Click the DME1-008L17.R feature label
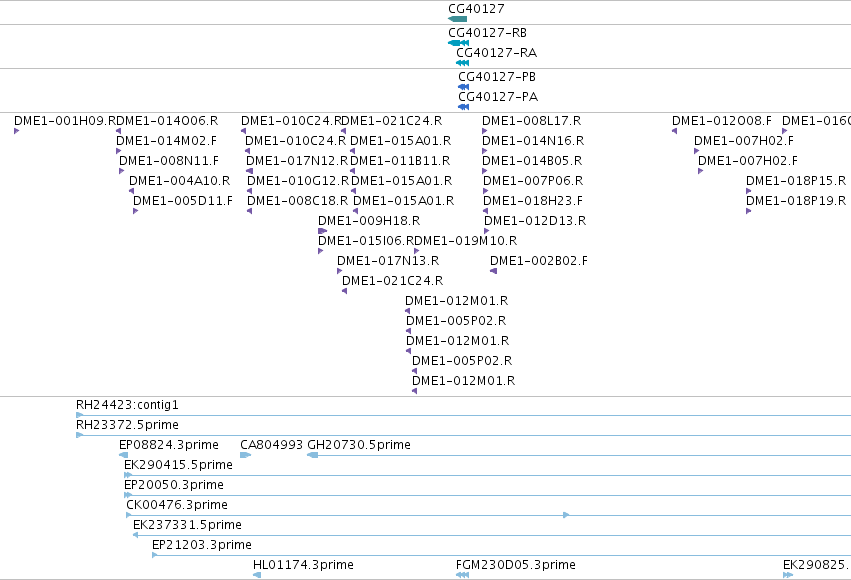This screenshot has width=851, height=580. 531,120
